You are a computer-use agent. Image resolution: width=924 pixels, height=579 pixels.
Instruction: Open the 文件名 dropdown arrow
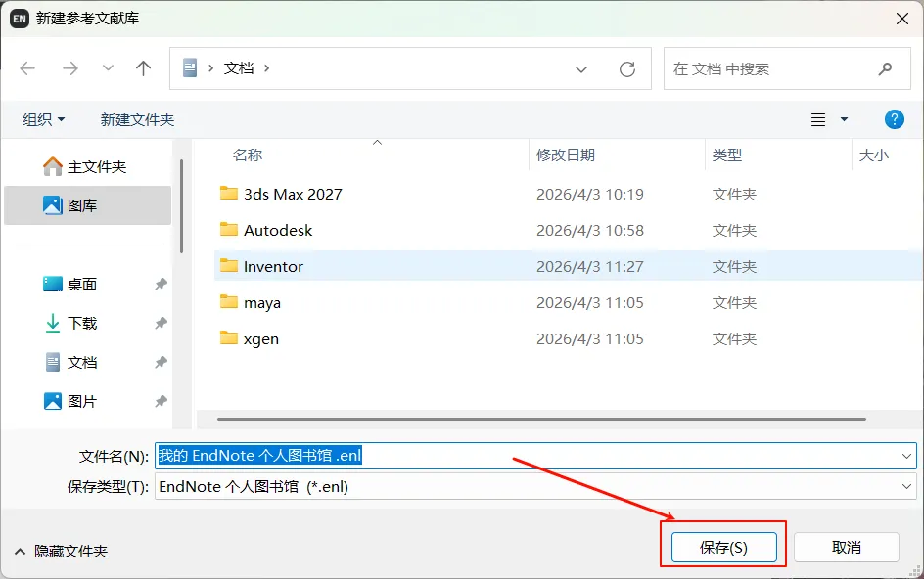[x=906, y=456]
